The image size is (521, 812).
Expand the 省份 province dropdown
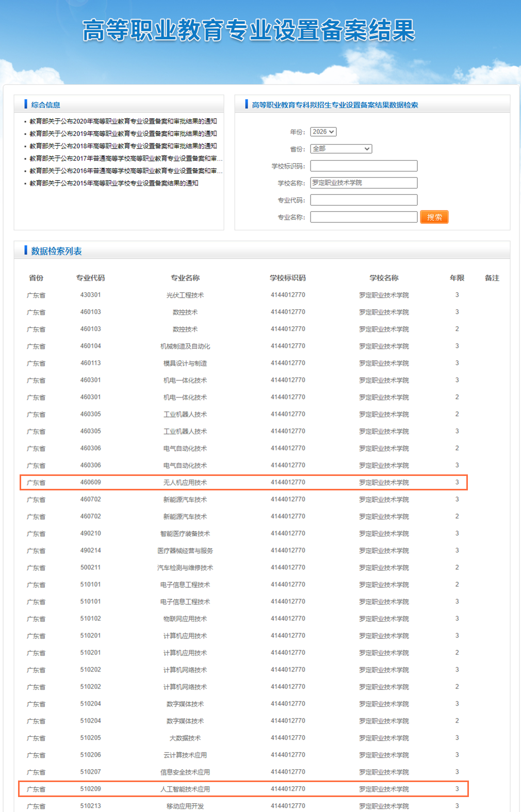click(341, 149)
